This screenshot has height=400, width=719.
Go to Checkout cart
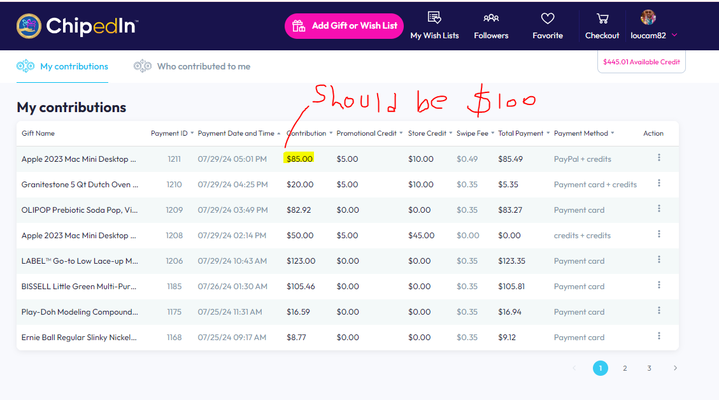602,26
